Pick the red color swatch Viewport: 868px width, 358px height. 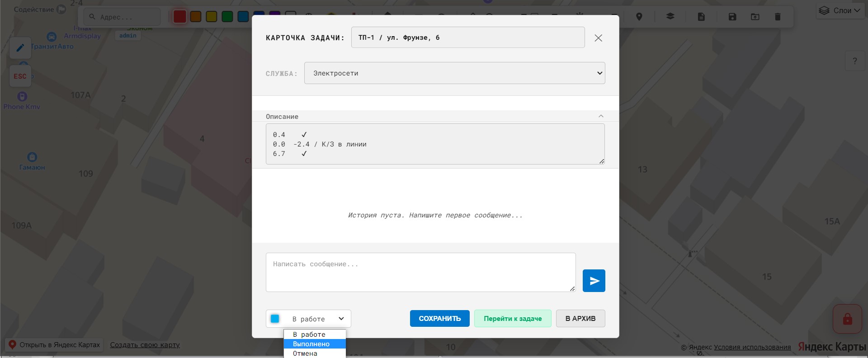(180, 17)
